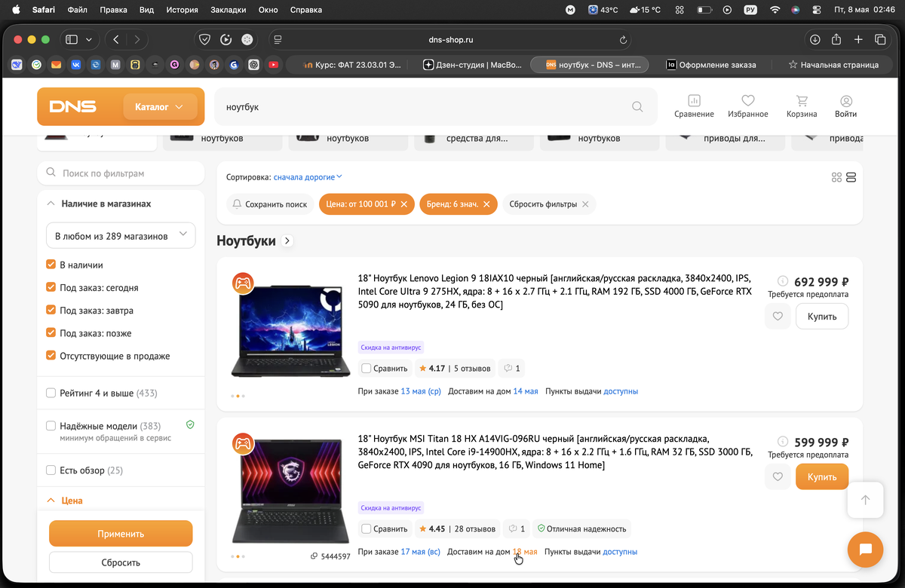
Task: Switch to Начальная страница tab
Action: pos(833,65)
